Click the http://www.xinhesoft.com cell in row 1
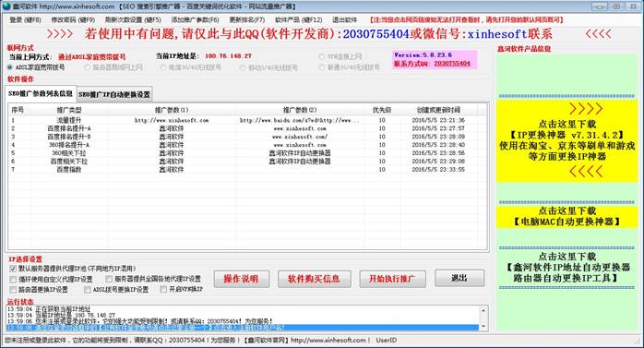The image size is (644, 348). 172,120
